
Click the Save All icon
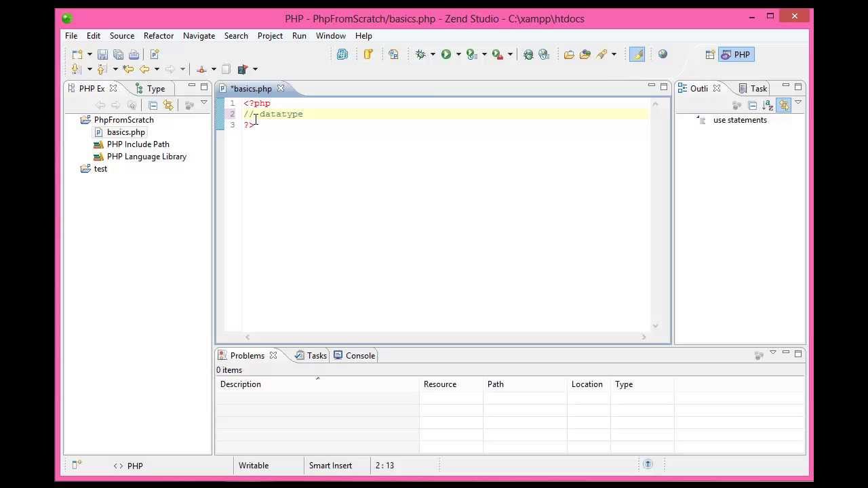(x=118, y=55)
